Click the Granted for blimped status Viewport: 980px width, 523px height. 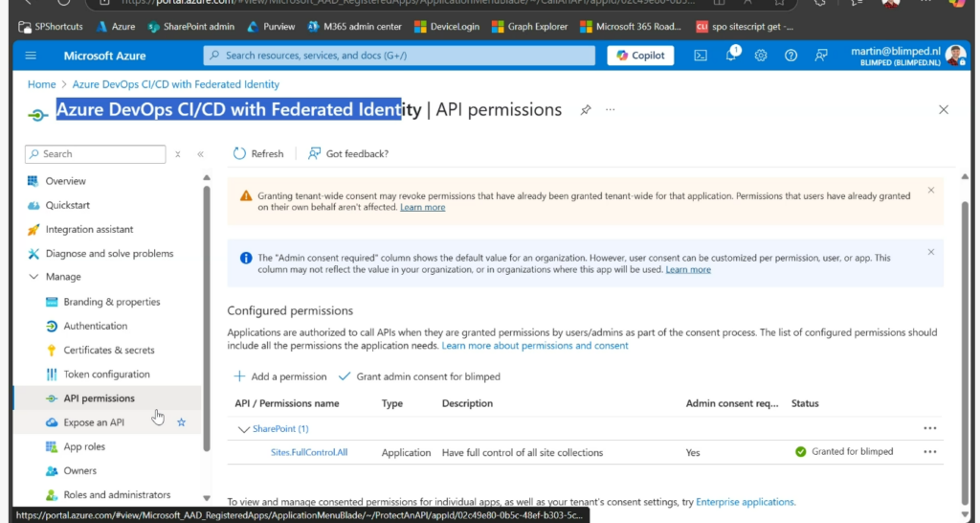[844, 452]
